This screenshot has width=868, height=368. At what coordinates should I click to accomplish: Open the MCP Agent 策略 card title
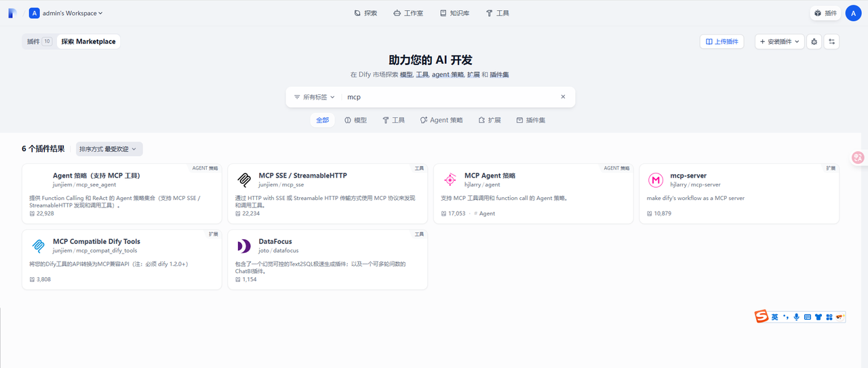pos(490,176)
